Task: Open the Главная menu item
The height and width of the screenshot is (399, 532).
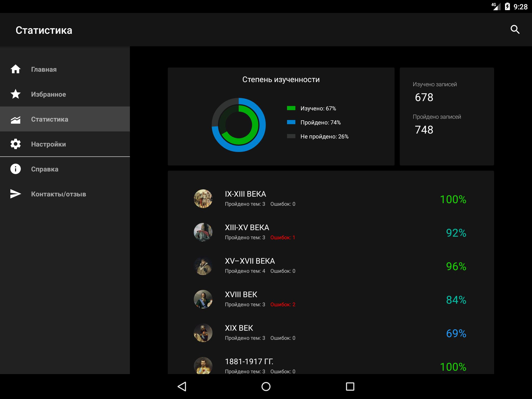Action: [x=44, y=69]
